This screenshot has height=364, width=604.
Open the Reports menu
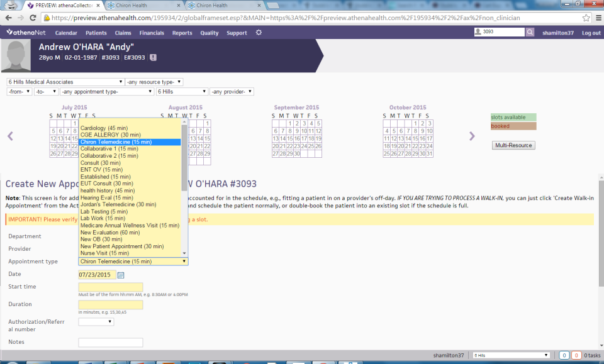[x=182, y=33]
